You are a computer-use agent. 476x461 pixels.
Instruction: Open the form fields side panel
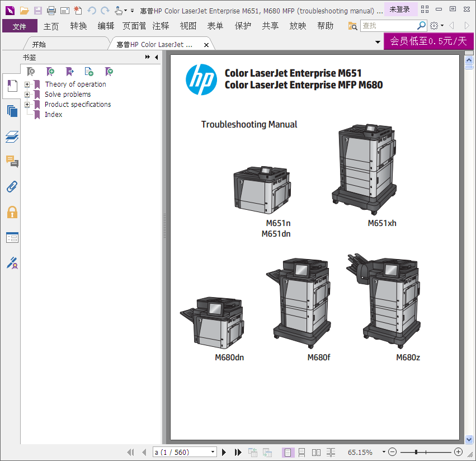[12, 237]
